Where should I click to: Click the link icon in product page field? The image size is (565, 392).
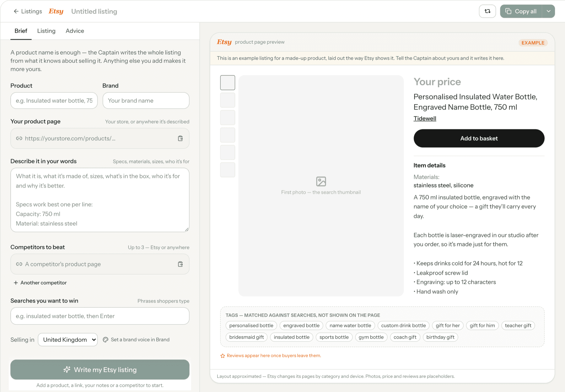click(19, 138)
